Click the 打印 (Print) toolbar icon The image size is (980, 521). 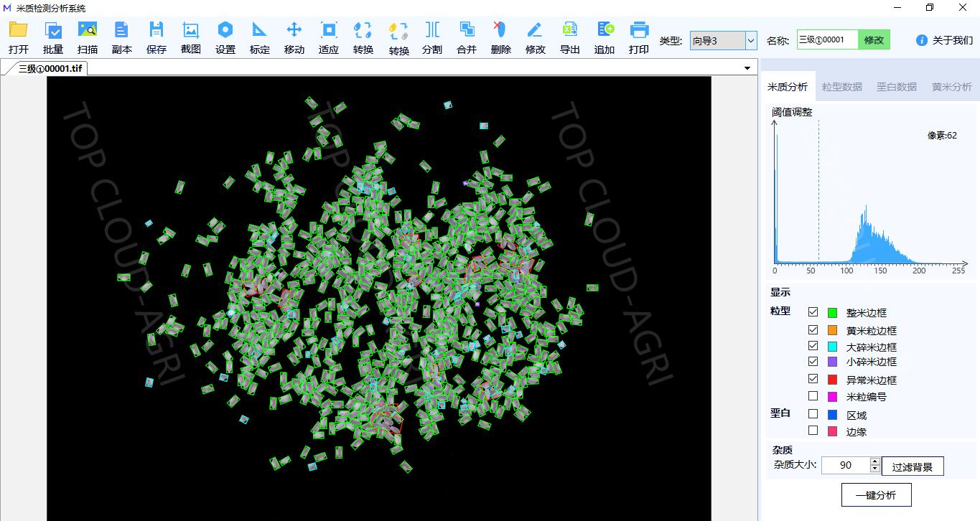coord(639,30)
